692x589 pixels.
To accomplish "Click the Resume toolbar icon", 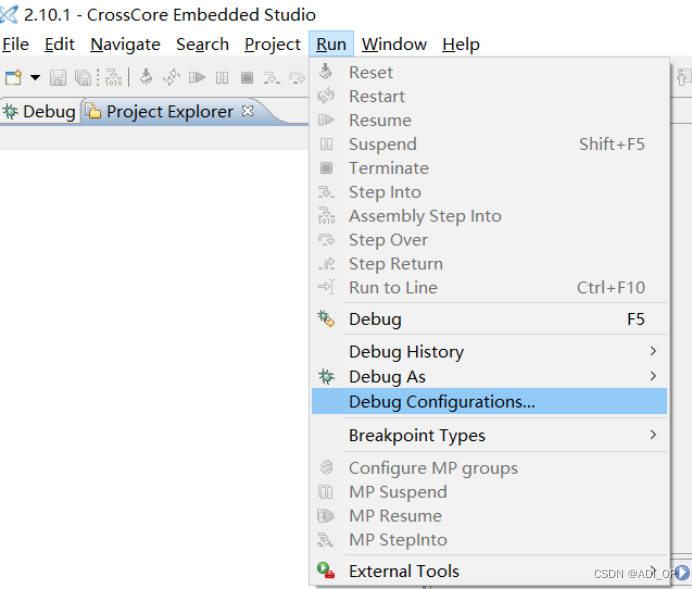I will (197, 78).
